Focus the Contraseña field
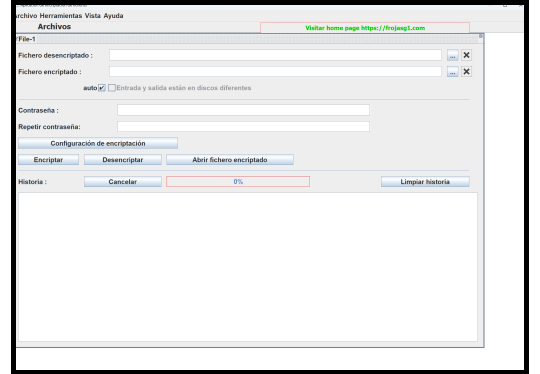Image resolution: width=540 pixels, height=374 pixels. pos(243,110)
